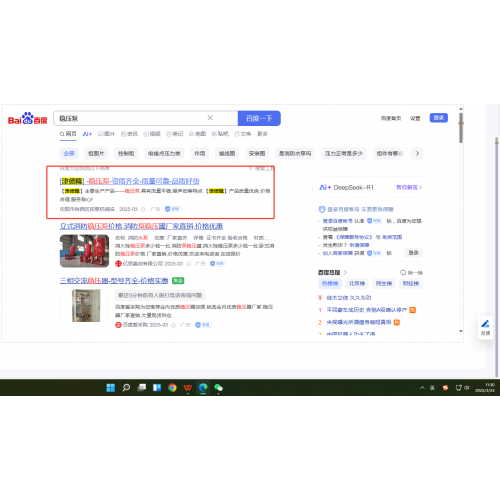Open 设置 settings in header

415,118
